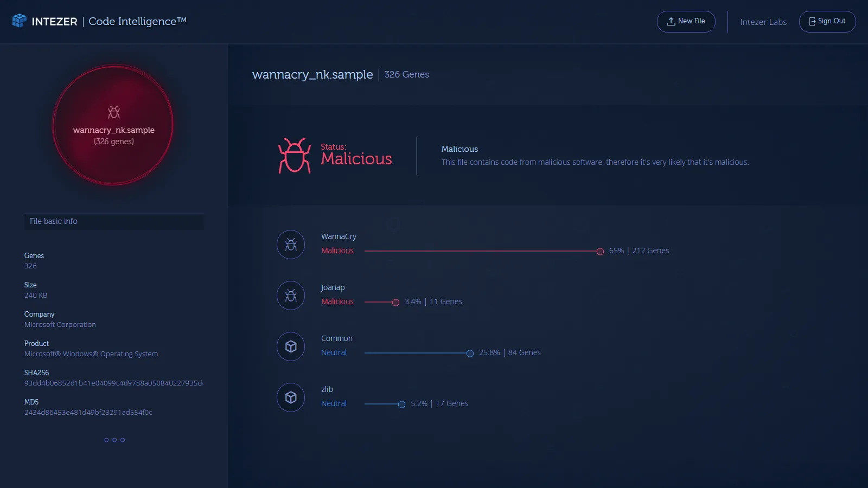Click the Joanap 3.4% gene bar endpoint
Image resolution: width=868 pixels, height=488 pixels.
pyautogui.click(x=395, y=302)
